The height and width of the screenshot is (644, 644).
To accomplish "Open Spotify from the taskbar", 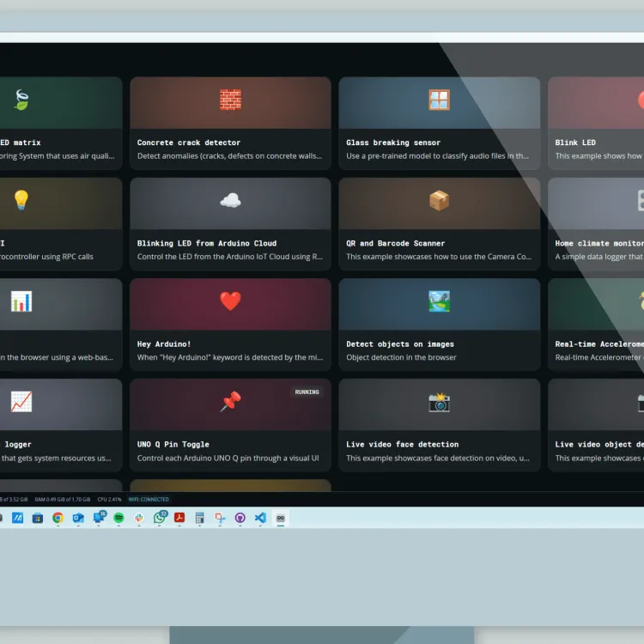I will pyautogui.click(x=118, y=518).
